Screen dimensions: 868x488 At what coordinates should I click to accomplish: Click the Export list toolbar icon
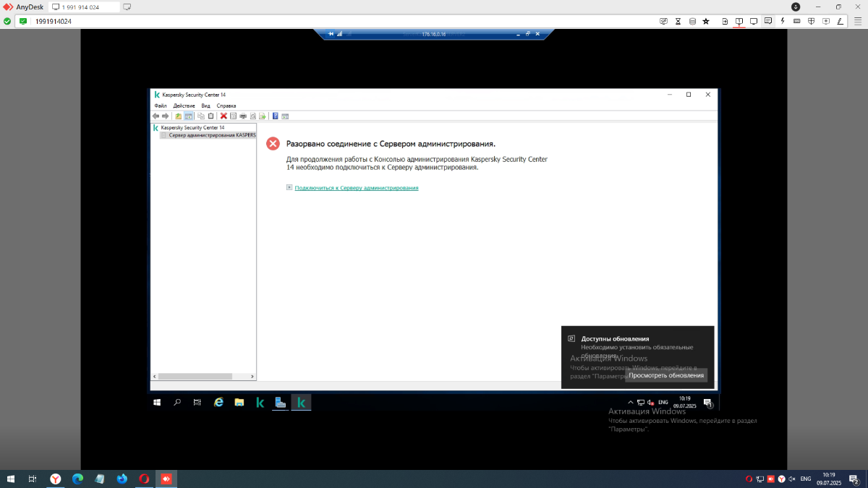pos(263,116)
